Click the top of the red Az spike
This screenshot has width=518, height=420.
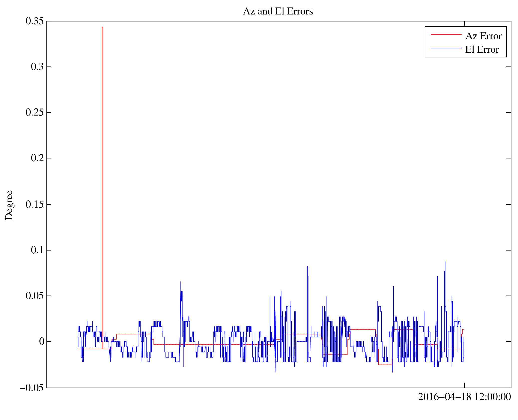[102, 27]
